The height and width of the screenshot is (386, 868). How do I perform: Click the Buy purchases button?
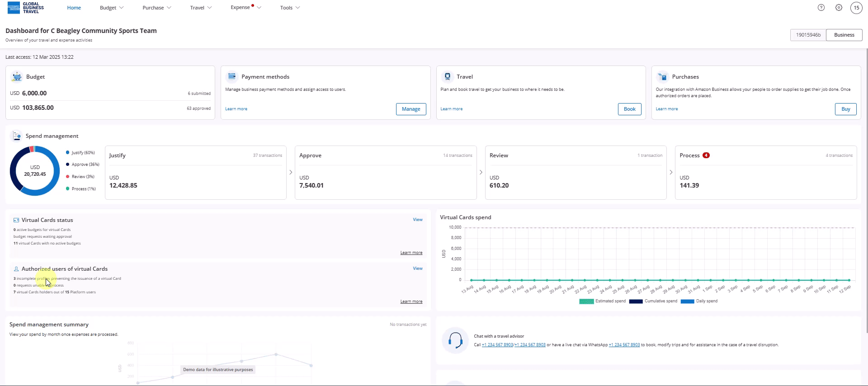click(x=846, y=109)
